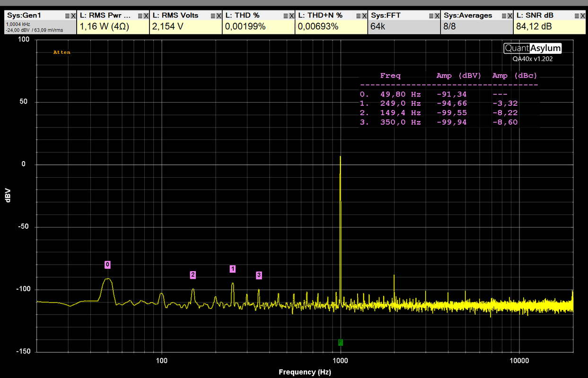Close the Sys:Averages tile
588x378 pixels.
(510, 16)
